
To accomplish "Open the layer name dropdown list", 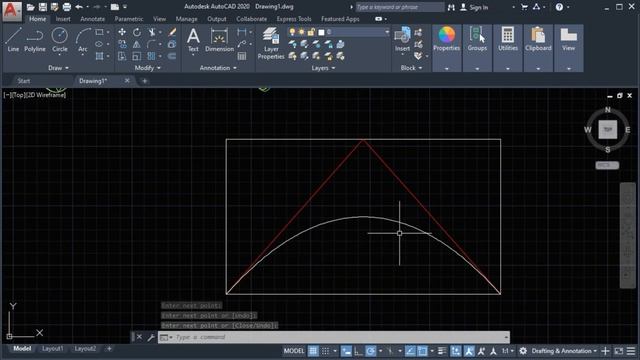I will (387, 32).
